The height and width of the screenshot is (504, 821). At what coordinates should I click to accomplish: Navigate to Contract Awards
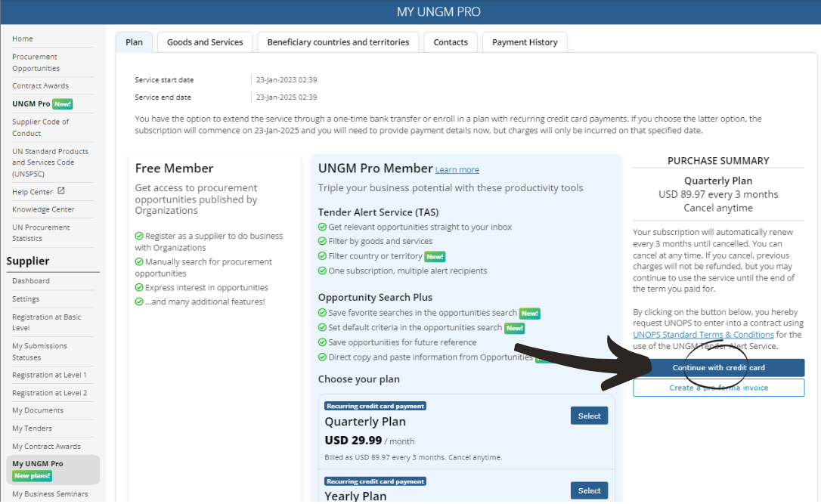(40, 86)
